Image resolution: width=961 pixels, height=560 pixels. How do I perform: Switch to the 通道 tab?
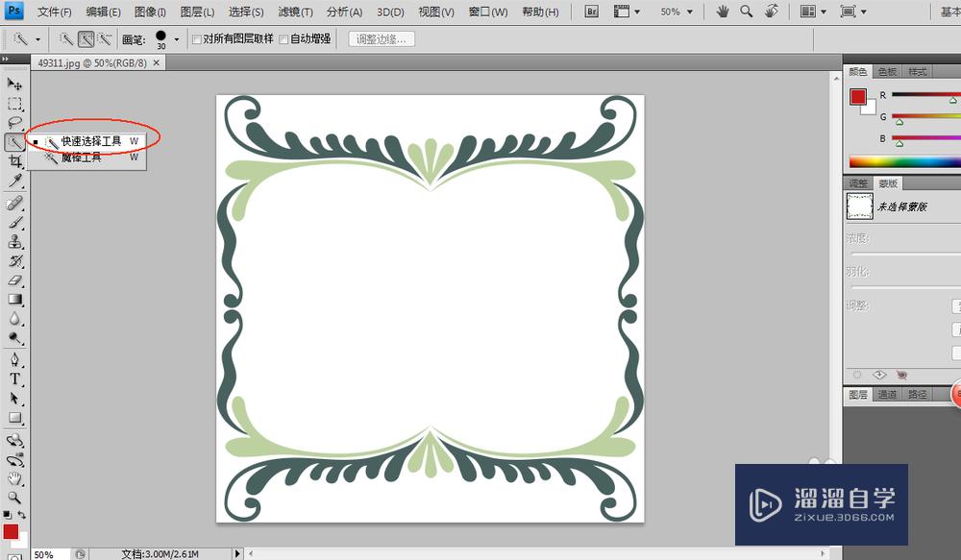click(x=887, y=395)
